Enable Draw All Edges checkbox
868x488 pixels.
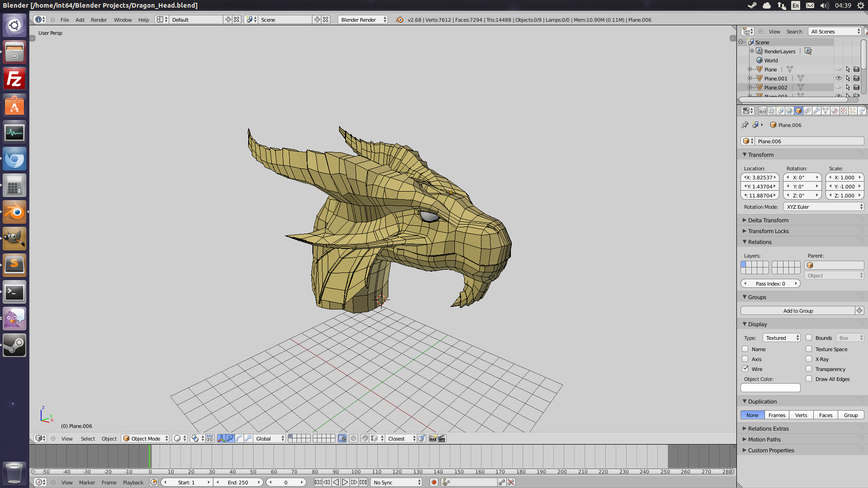coord(809,378)
